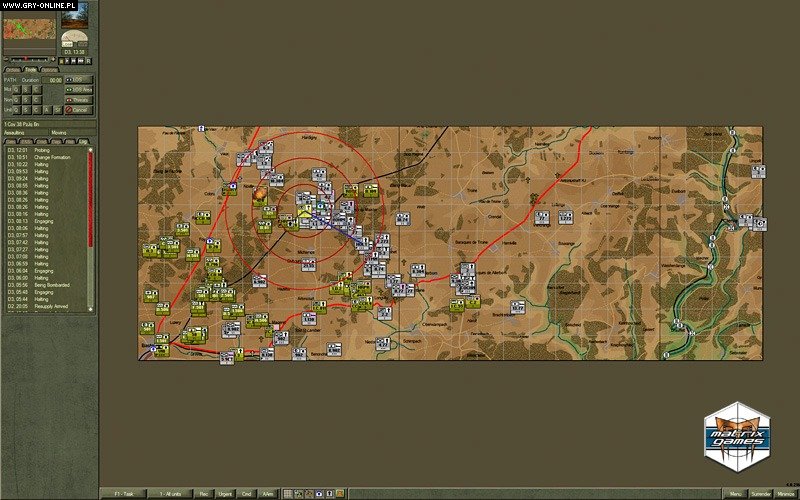This screenshot has width=800, height=500.
Task: Switch to the Options tab
Action: pyautogui.click(x=49, y=70)
